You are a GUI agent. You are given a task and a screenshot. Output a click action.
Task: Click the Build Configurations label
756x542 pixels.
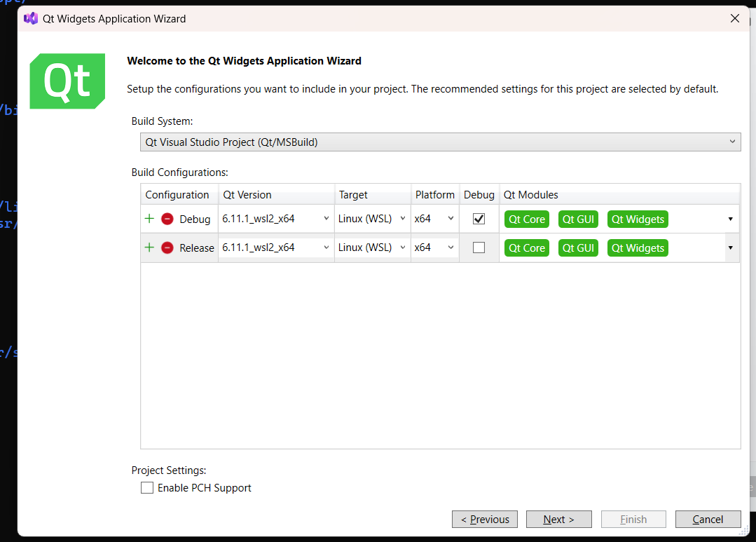[x=180, y=172]
